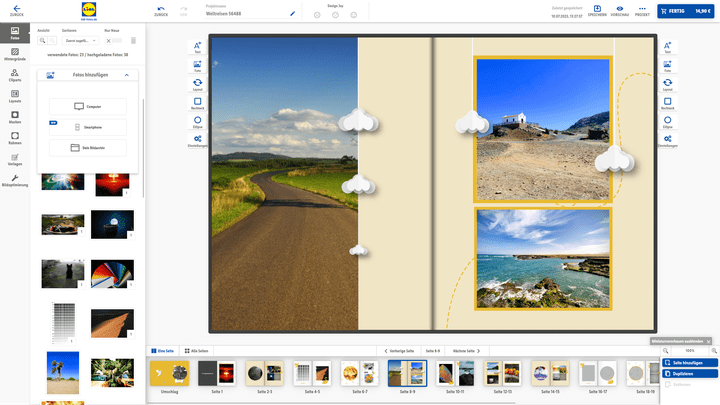Screen dimensions: 720x405
Task: Add text with left page Text tool
Action: click(197, 49)
